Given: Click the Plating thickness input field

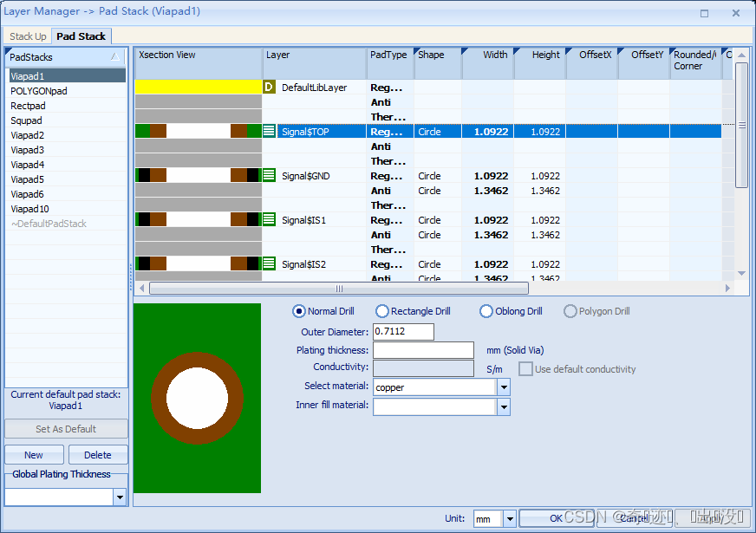Looking at the screenshot, I should (423, 350).
